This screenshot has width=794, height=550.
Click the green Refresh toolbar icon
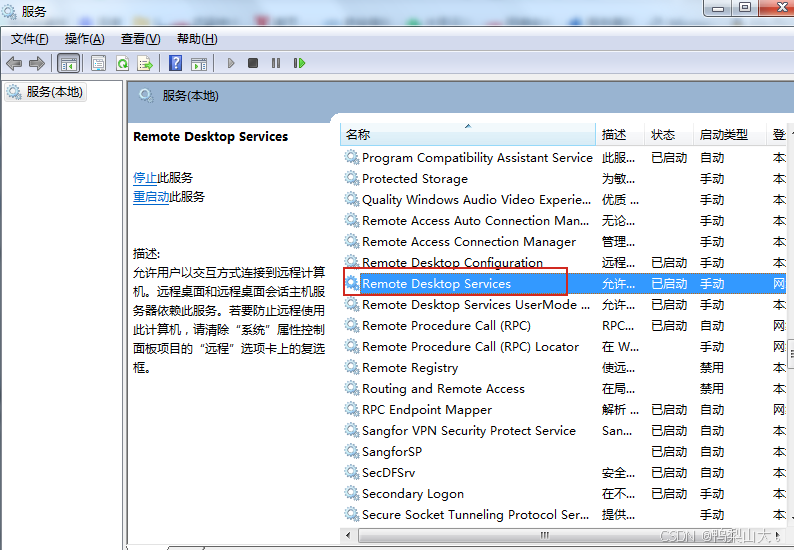pos(122,63)
